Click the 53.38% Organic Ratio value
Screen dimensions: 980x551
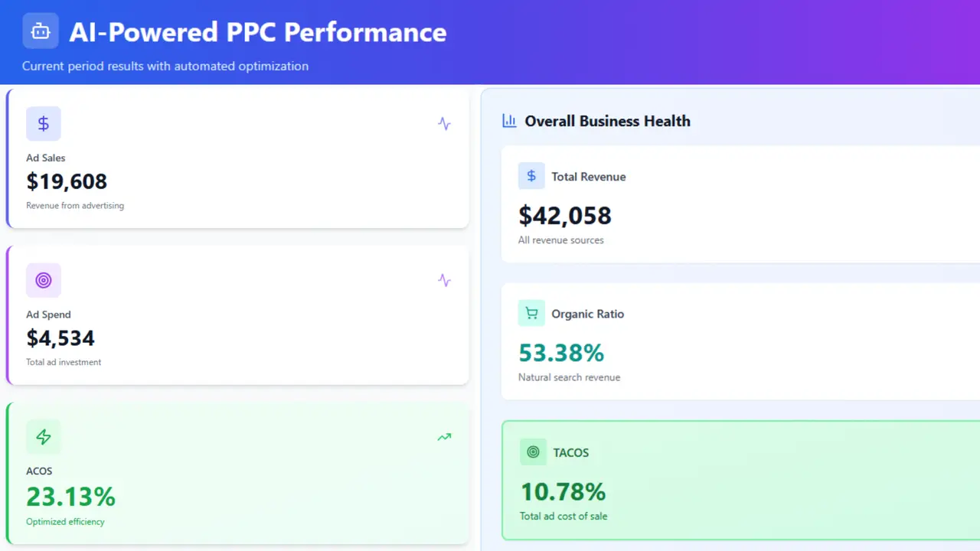pyautogui.click(x=561, y=353)
